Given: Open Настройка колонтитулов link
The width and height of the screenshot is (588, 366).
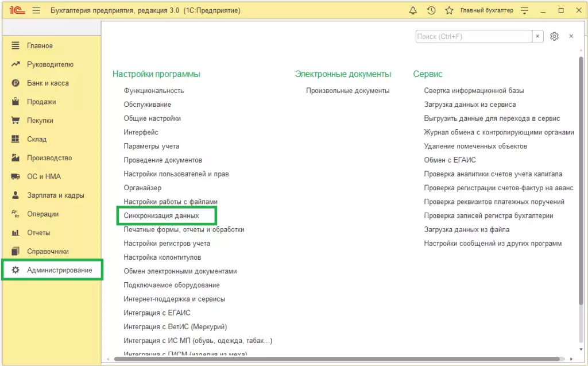Looking at the screenshot, I should pyautogui.click(x=163, y=257).
